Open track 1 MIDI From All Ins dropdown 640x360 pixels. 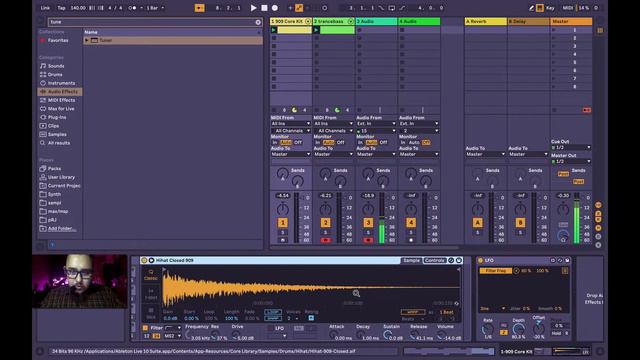291,123
